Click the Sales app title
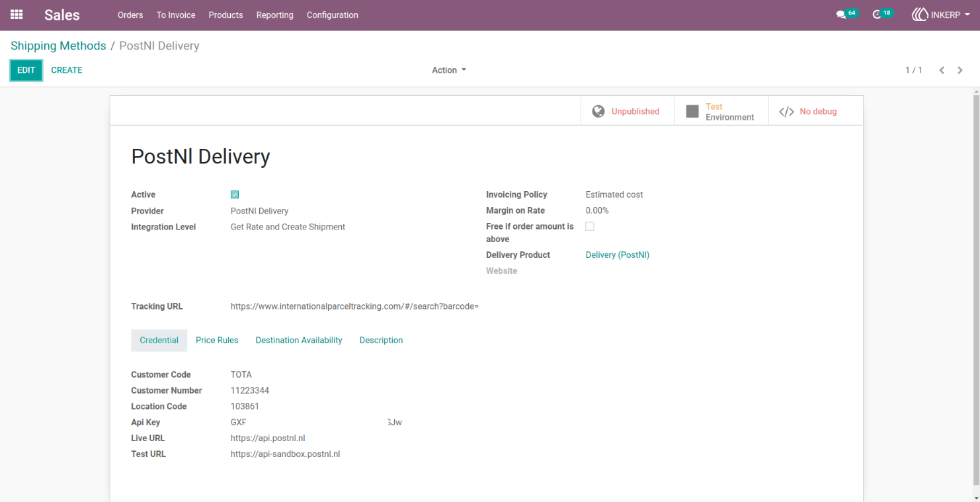Image resolution: width=980 pixels, height=502 pixels. [62, 15]
